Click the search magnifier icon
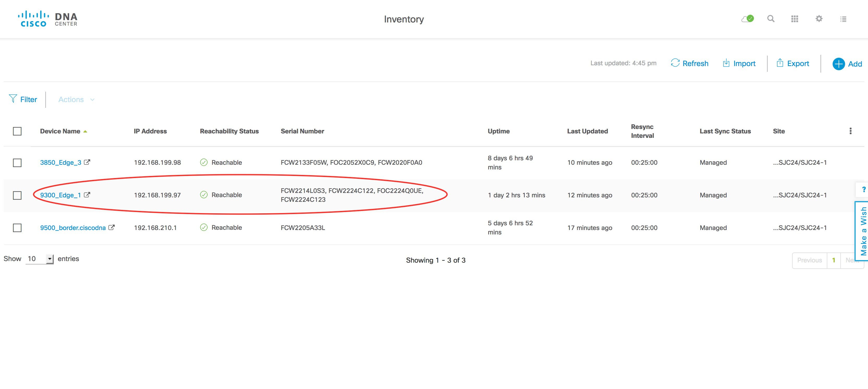The height and width of the screenshot is (389, 868). point(771,19)
